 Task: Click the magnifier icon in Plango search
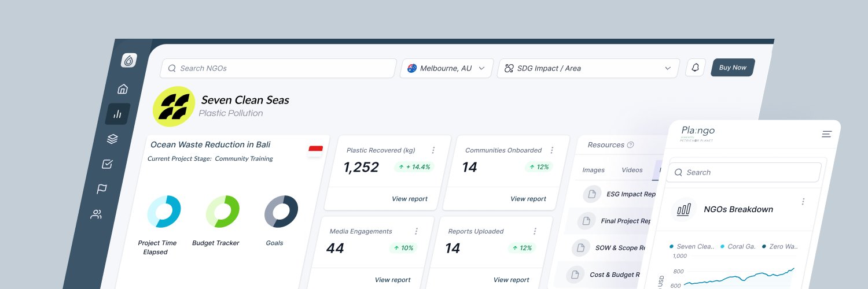point(678,172)
